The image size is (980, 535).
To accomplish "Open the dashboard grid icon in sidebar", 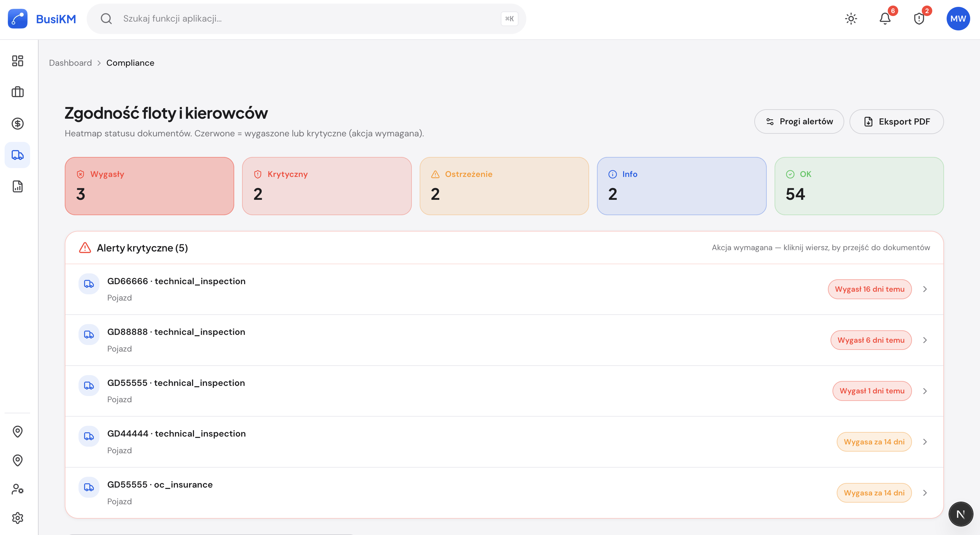I will point(18,61).
